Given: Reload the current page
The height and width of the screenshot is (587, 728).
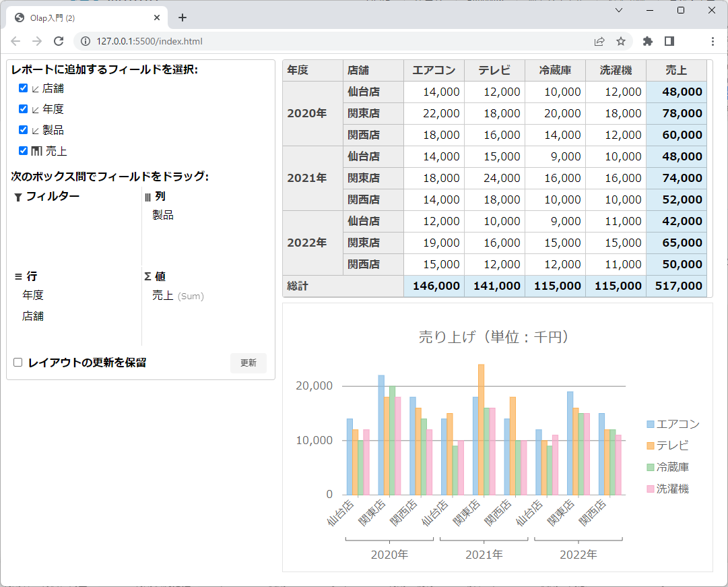Looking at the screenshot, I should (x=59, y=41).
